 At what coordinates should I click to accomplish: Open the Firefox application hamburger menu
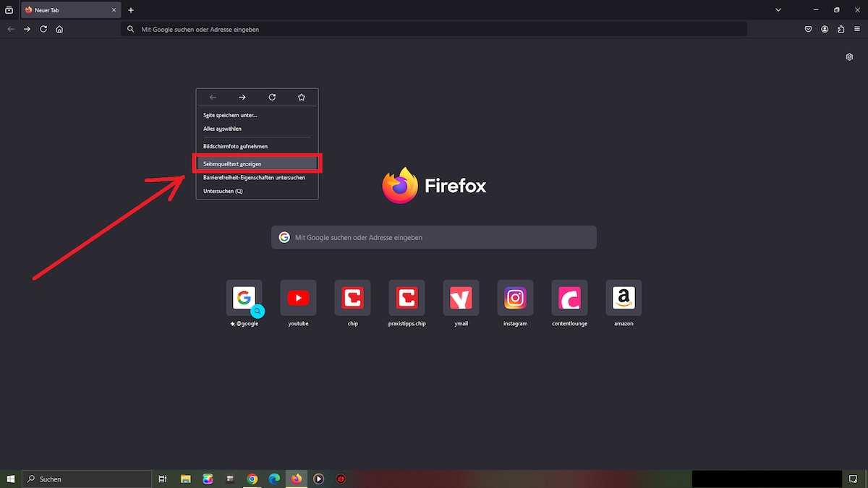(x=857, y=29)
